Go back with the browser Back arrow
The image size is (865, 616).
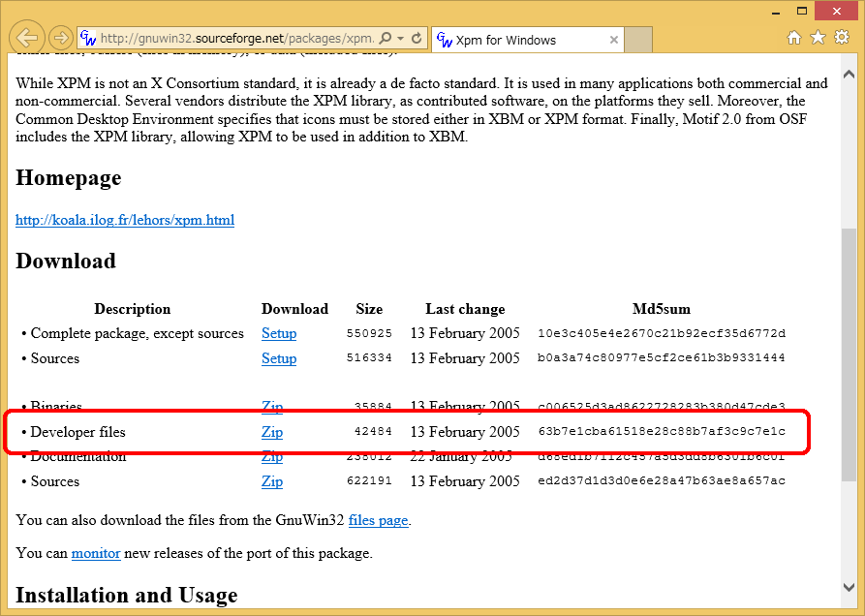(26, 38)
